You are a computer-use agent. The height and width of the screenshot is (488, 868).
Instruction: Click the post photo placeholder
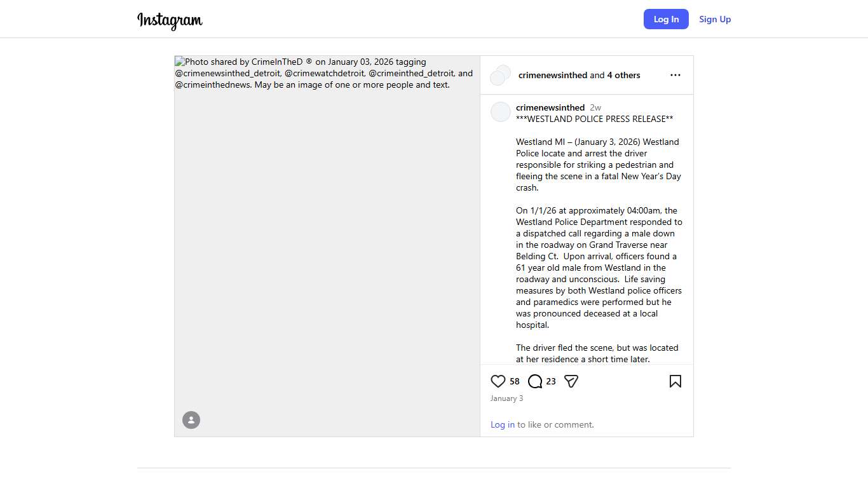[327, 254]
